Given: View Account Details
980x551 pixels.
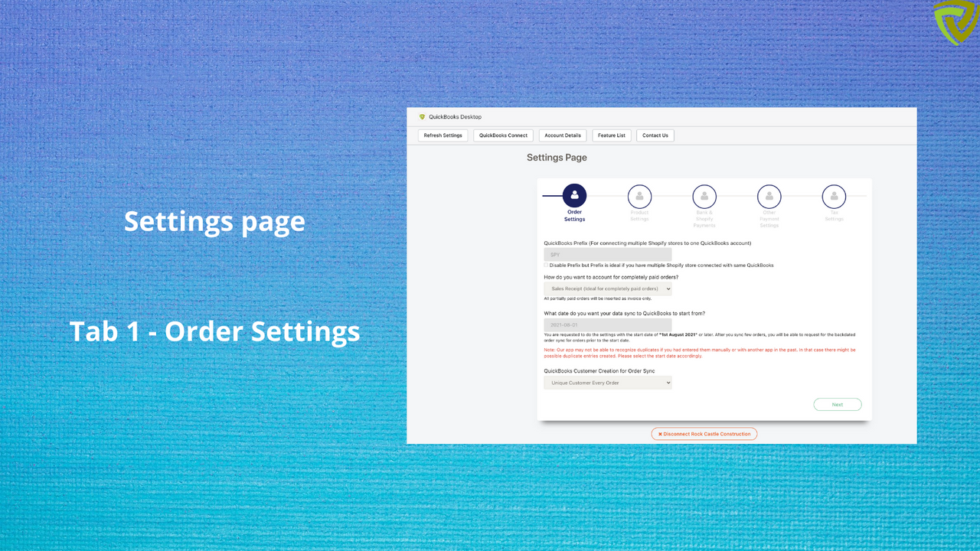Looking at the screenshot, I should pyautogui.click(x=563, y=135).
